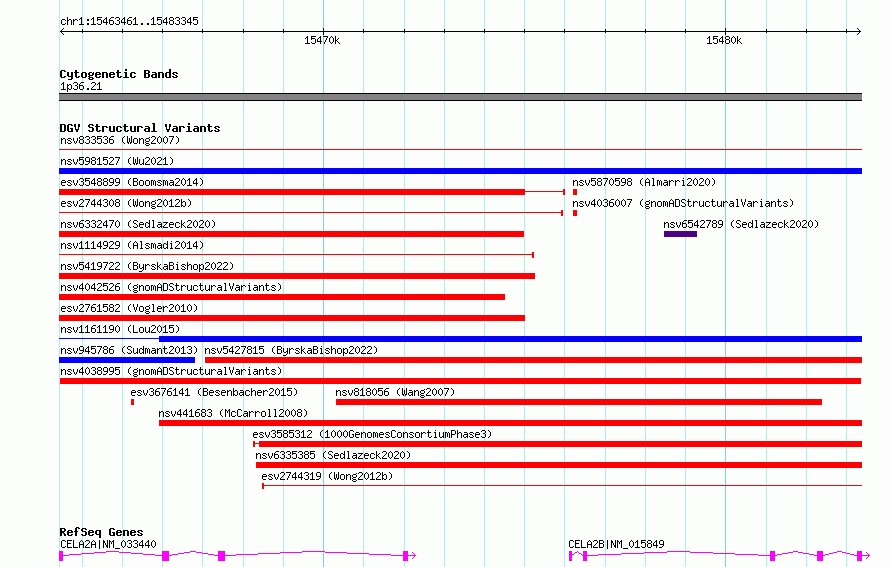Select nsv4042526 (gnomADStructuralVariants) label
Screen dimensions: 890x567
coord(171,287)
